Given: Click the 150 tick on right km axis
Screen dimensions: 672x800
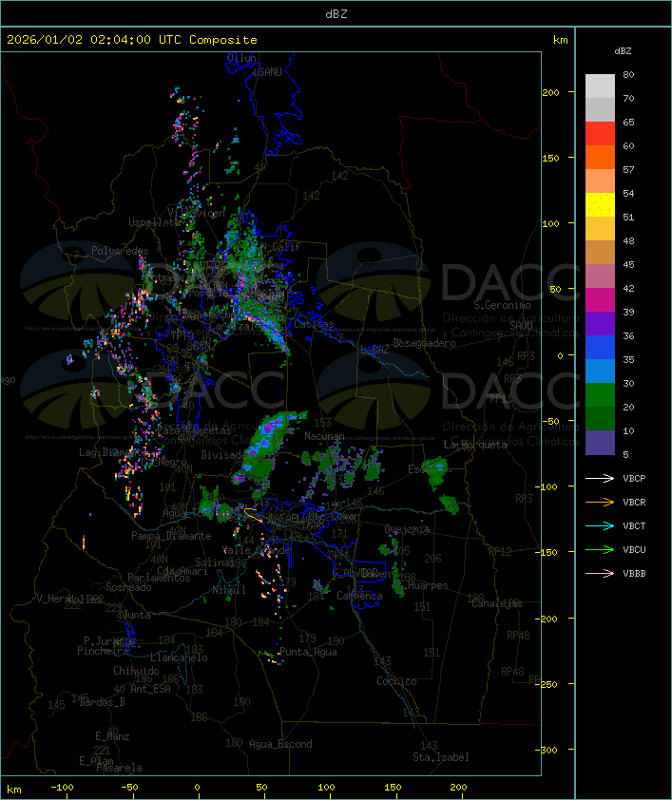Looking at the screenshot, I should [550, 158].
